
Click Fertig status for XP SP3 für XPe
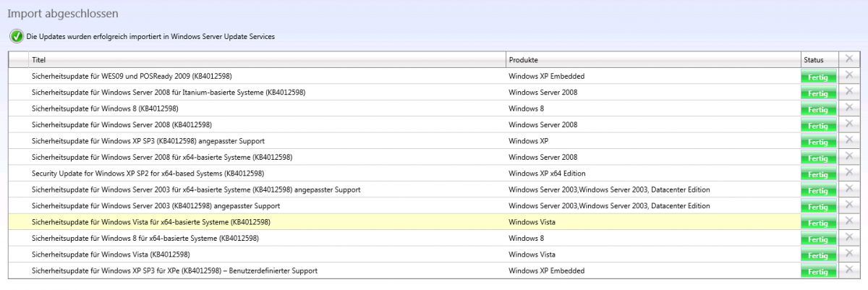click(818, 272)
